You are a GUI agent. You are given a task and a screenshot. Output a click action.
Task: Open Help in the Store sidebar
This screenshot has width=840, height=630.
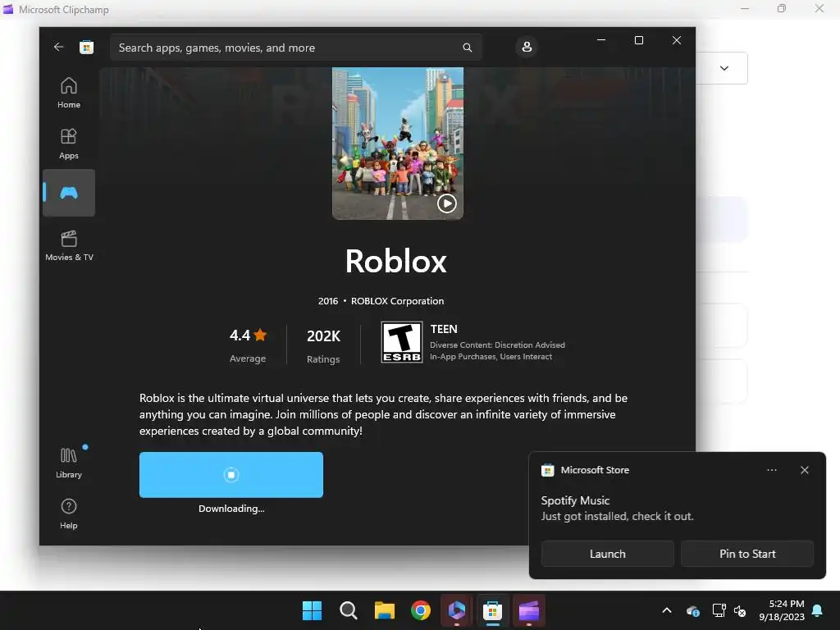coord(69,514)
